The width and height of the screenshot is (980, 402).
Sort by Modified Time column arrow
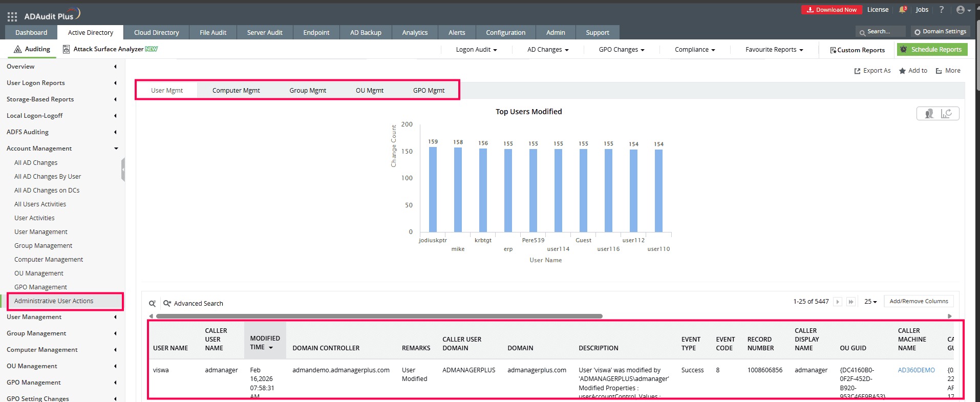(x=271, y=348)
